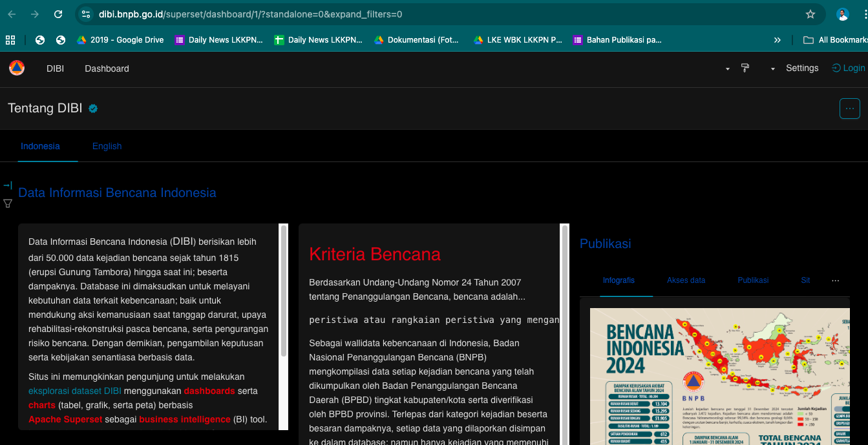Screen dimensions: 868x445
Task: Click the BNPB logo in the navbar
Action: 17,68
